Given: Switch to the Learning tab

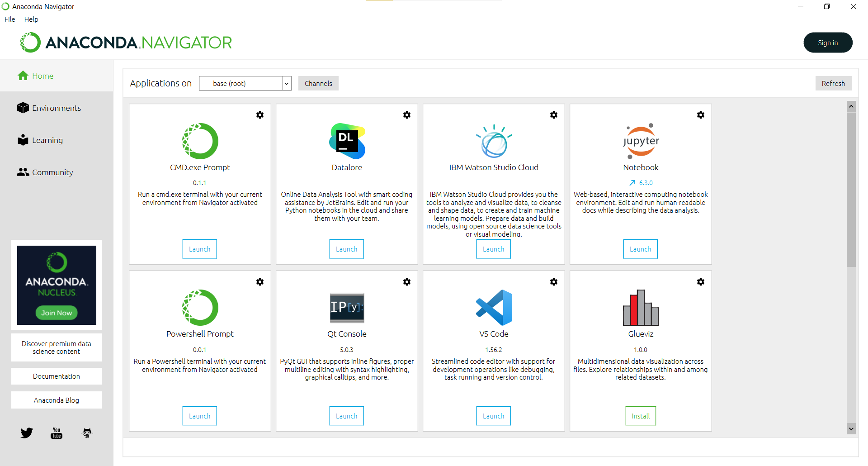Looking at the screenshot, I should click(x=57, y=140).
